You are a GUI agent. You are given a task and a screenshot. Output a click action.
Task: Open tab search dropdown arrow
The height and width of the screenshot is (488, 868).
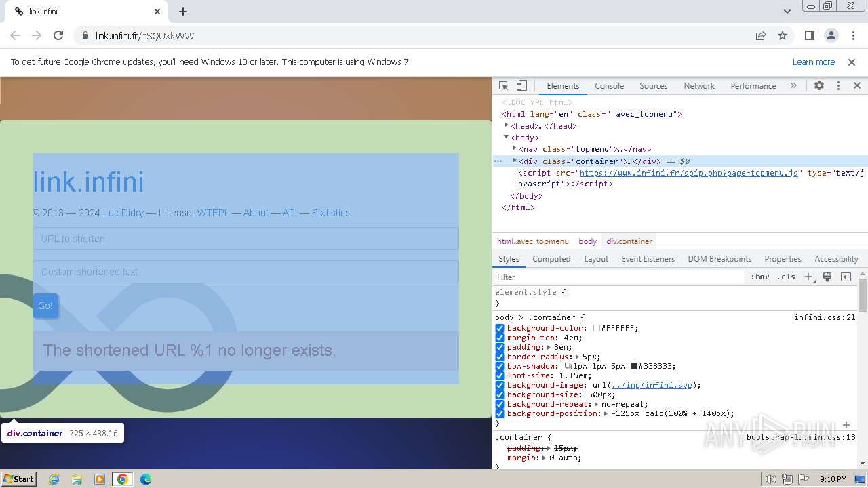(787, 12)
